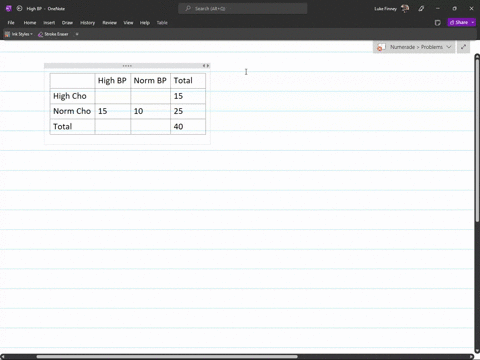Click the empty Total / High BP cell

[x=112, y=127]
